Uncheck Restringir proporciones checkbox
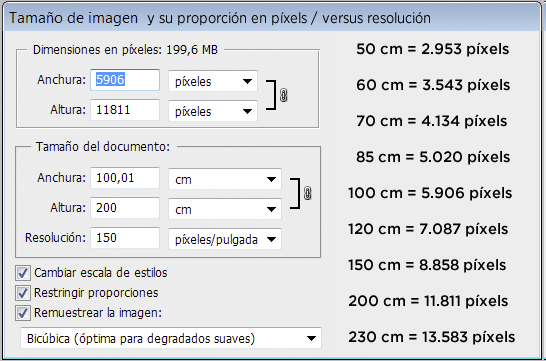The width and height of the screenshot is (546, 361). tap(23, 293)
